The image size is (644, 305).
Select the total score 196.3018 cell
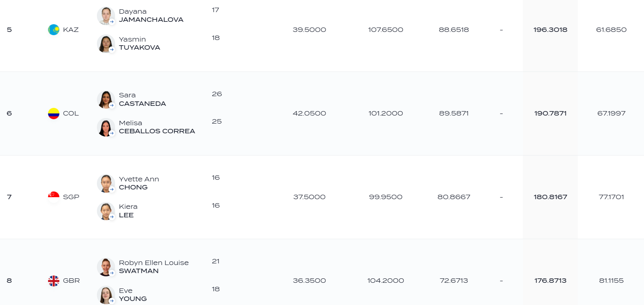[x=550, y=29]
